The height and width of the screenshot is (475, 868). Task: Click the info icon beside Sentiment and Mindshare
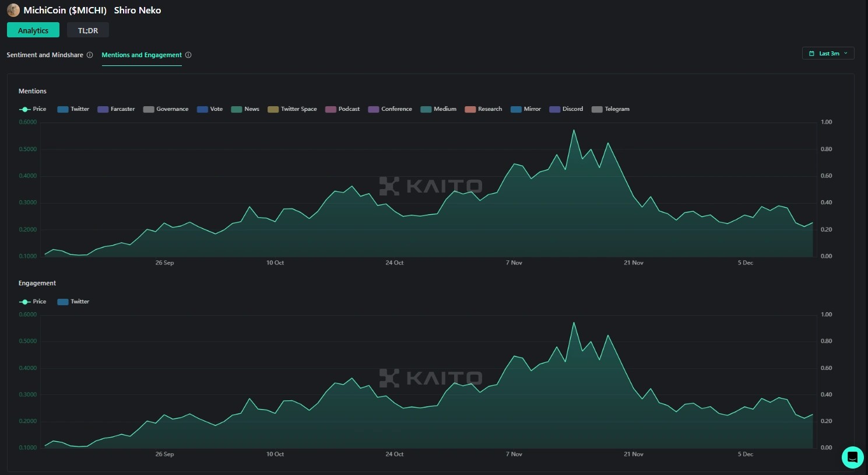point(90,55)
